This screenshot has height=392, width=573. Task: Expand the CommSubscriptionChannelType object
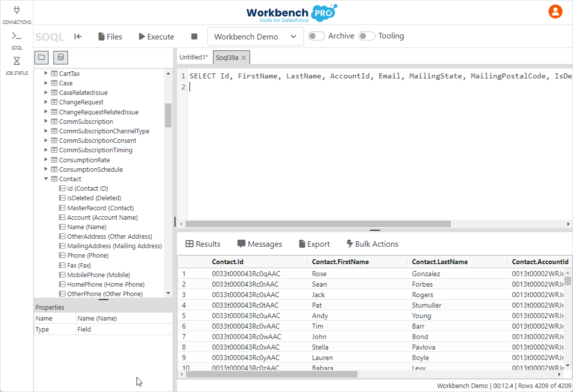point(45,131)
